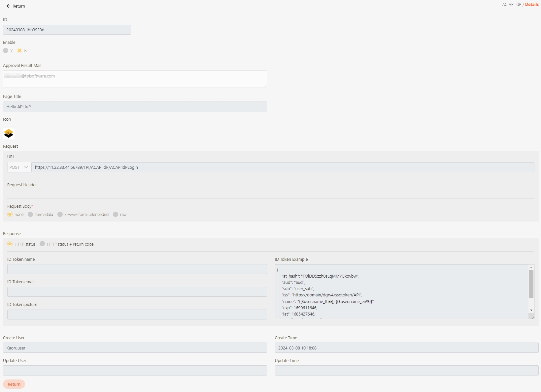Screen dimensions: 541x392
Task: Choose 'none' for Request Body
Action: pyautogui.click(x=10, y=215)
